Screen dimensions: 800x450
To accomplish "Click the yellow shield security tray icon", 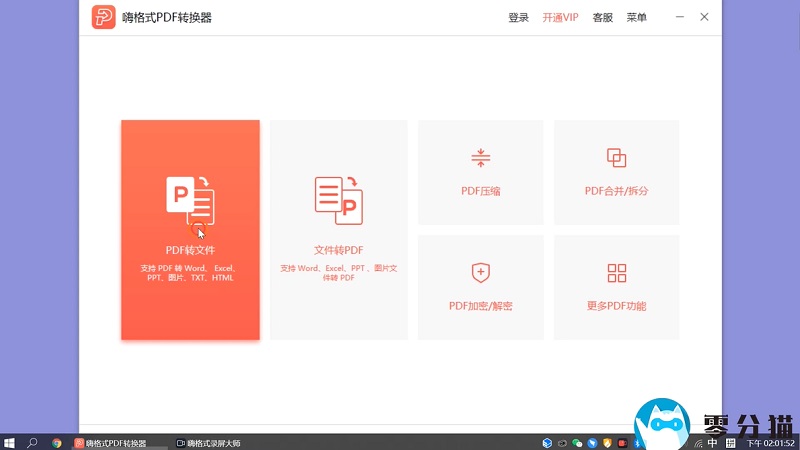I will point(607,443).
